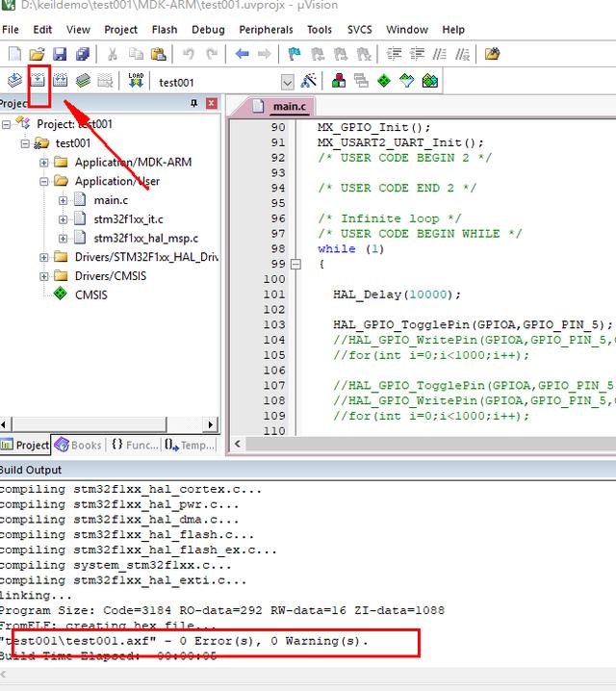Viewport: 616px width, 691px height.
Task: Click line HAL_Delay(10000) in editor
Action: pos(397,294)
